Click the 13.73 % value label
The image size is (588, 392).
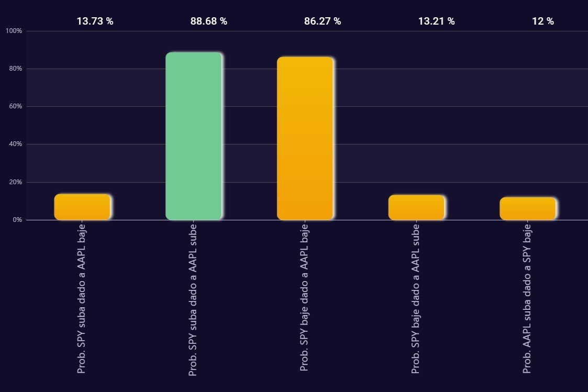coord(95,21)
